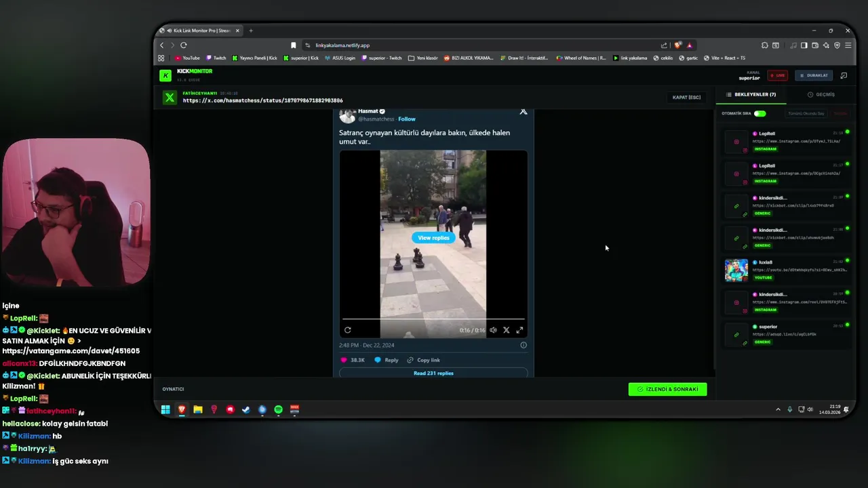Click Tümünü Okundu Say button

point(806,113)
